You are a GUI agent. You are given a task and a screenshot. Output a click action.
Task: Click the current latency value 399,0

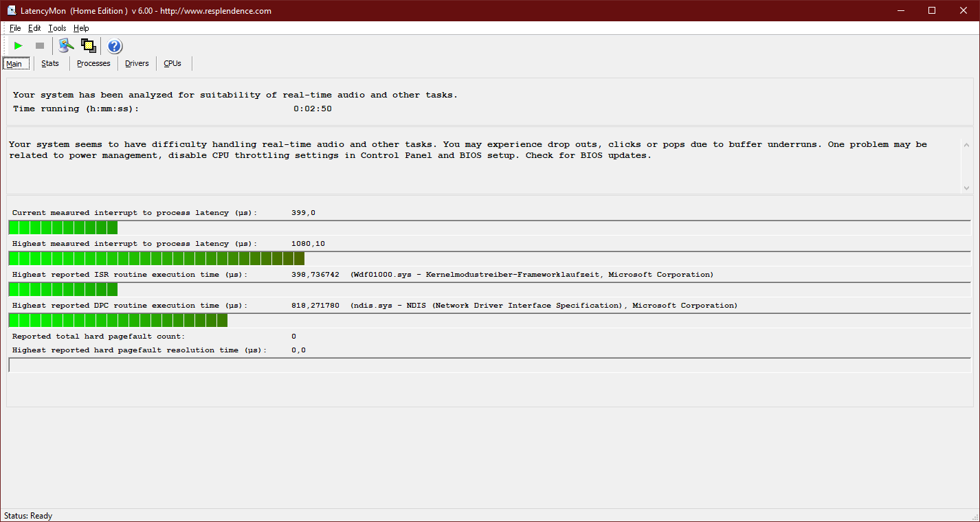coord(303,213)
